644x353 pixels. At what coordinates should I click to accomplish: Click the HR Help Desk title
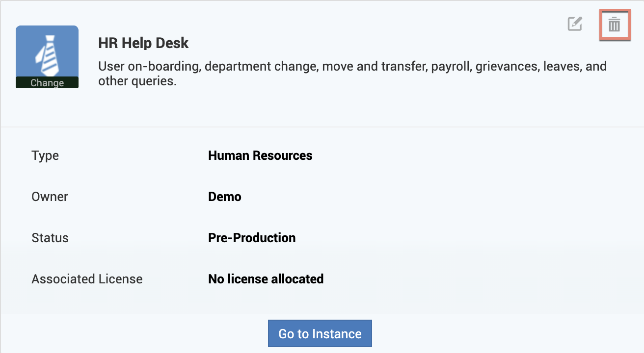click(143, 43)
